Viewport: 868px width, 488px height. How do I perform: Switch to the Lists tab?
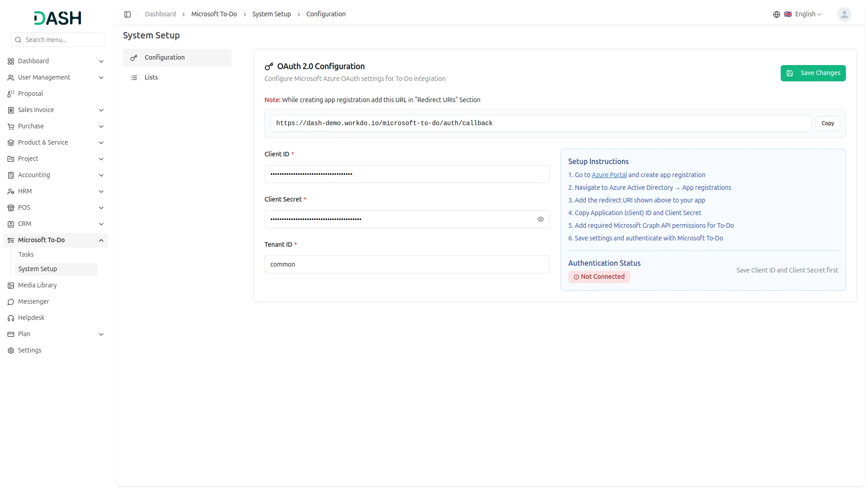pyautogui.click(x=177, y=78)
